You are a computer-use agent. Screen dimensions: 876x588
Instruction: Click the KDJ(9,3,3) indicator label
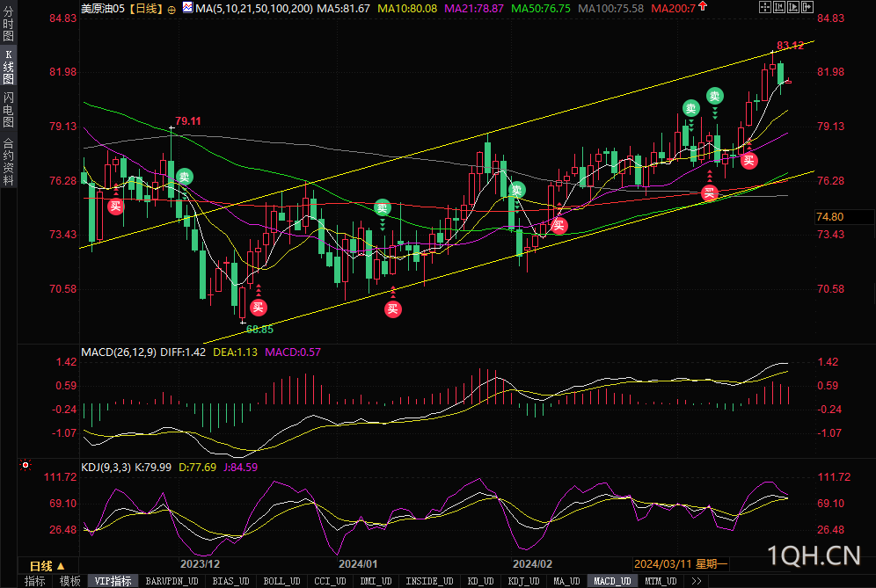pos(106,468)
